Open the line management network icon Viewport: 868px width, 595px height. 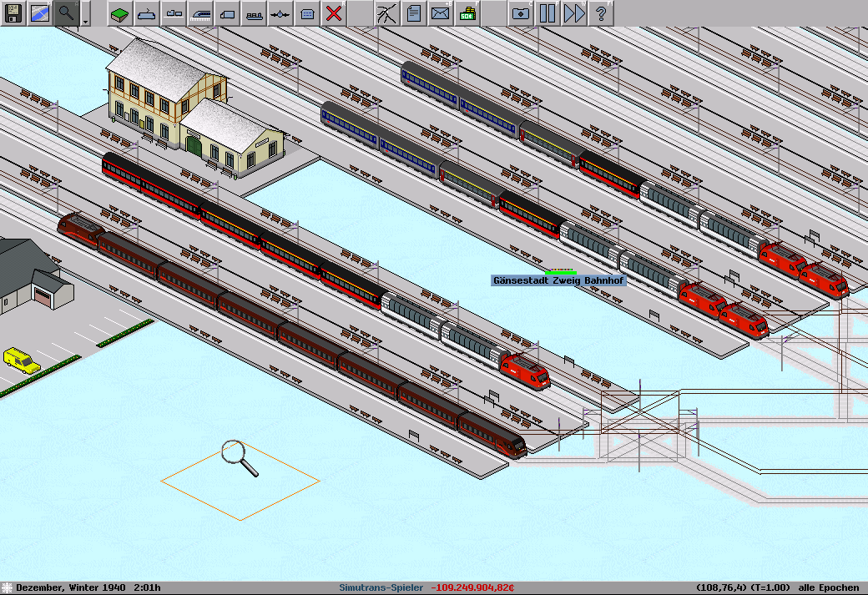(386, 13)
